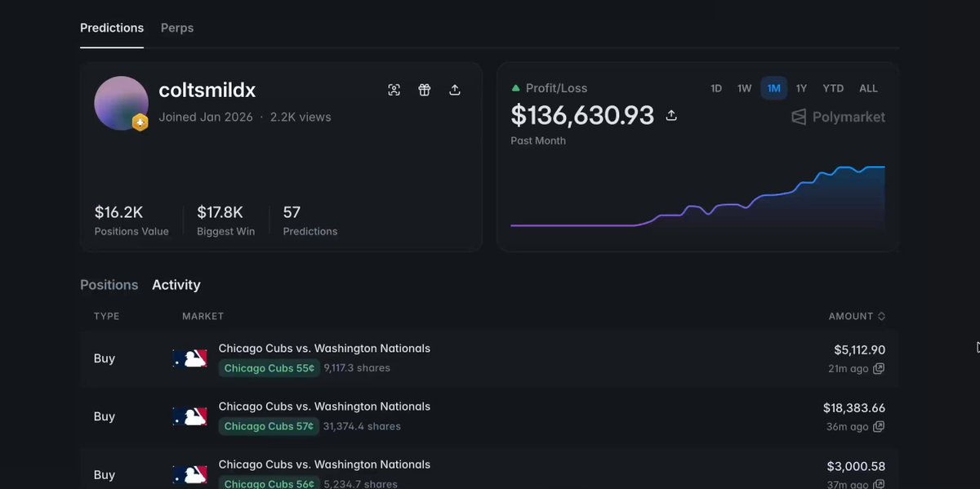This screenshot has height=489, width=980.
Task: Click the share upload icon in profile card
Action: (455, 90)
